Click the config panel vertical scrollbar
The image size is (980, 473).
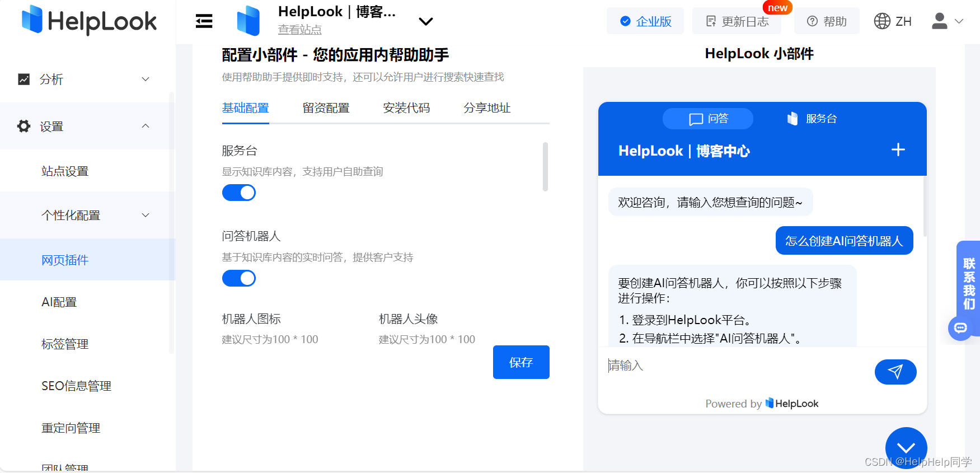pos(545,167)
